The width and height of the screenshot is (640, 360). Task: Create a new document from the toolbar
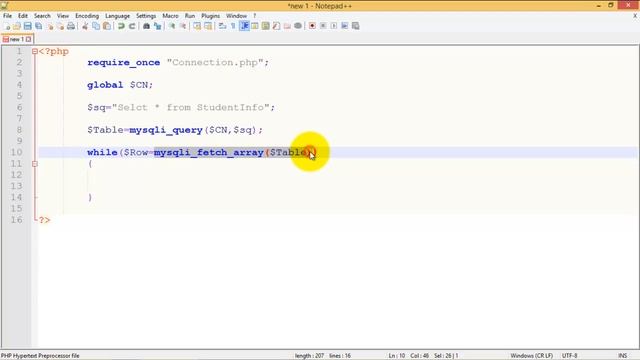tap(7, 26)
